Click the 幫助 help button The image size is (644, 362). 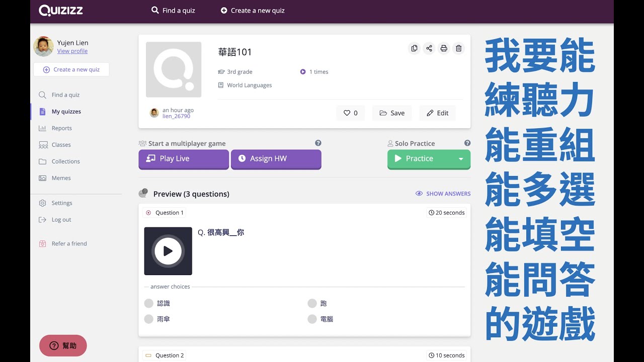[63, 345]
